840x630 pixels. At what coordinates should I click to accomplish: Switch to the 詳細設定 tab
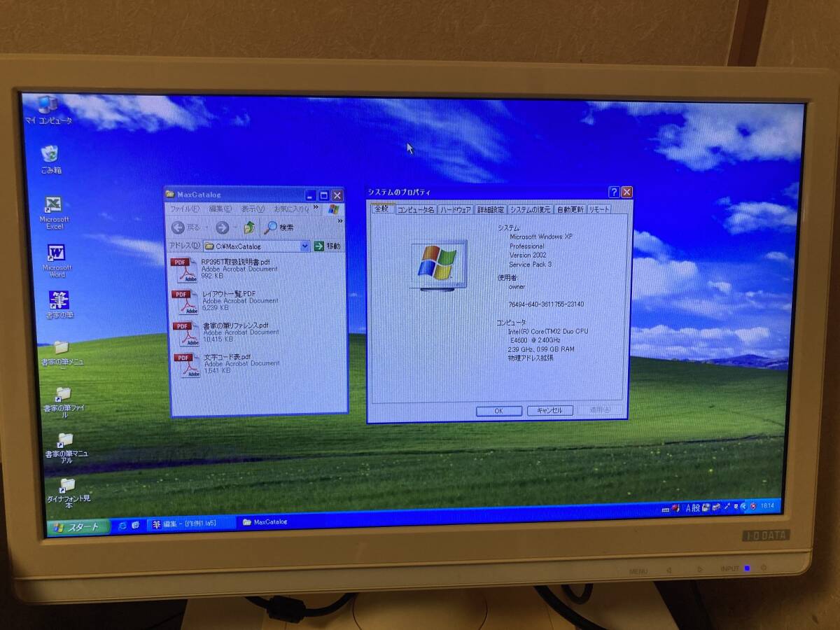(491, 210)
